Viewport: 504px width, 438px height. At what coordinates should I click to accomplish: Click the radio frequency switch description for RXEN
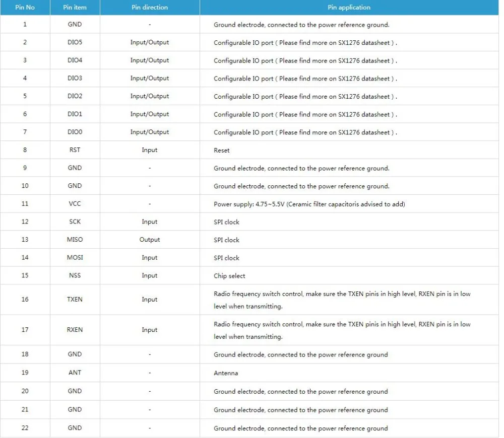click(x=342, y=330)
